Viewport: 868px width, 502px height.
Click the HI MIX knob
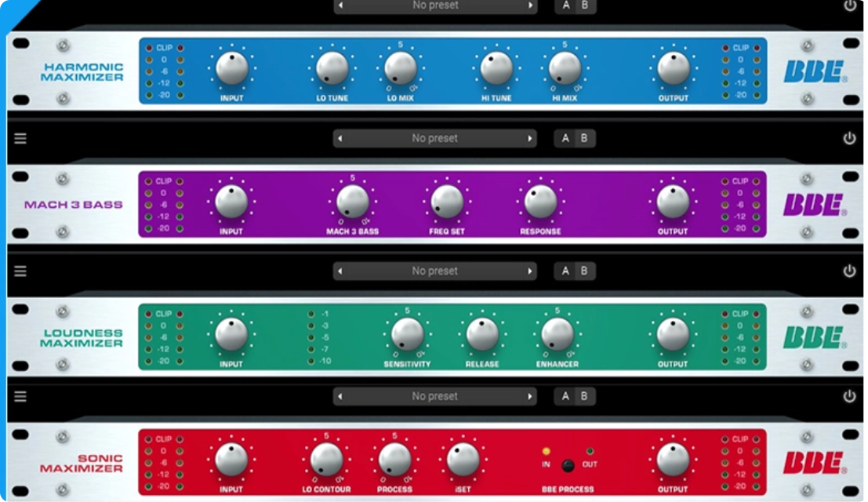(x=565, y=68)
